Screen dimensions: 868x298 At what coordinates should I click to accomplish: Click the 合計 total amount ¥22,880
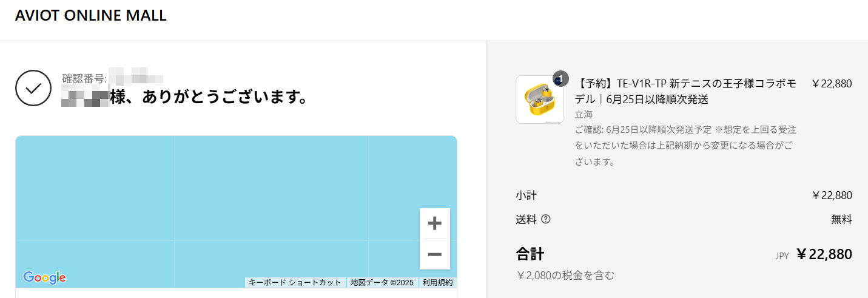(824, 254)
